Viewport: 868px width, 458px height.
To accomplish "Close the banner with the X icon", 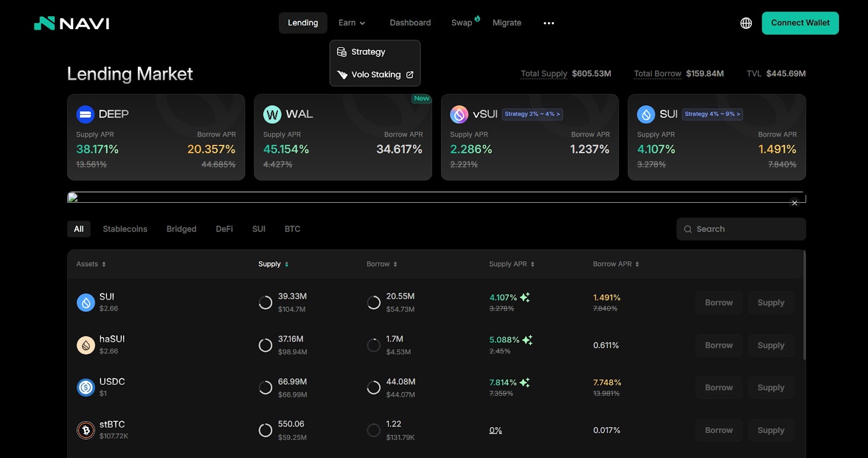I will pyautogui.click(x=794, y=203).
